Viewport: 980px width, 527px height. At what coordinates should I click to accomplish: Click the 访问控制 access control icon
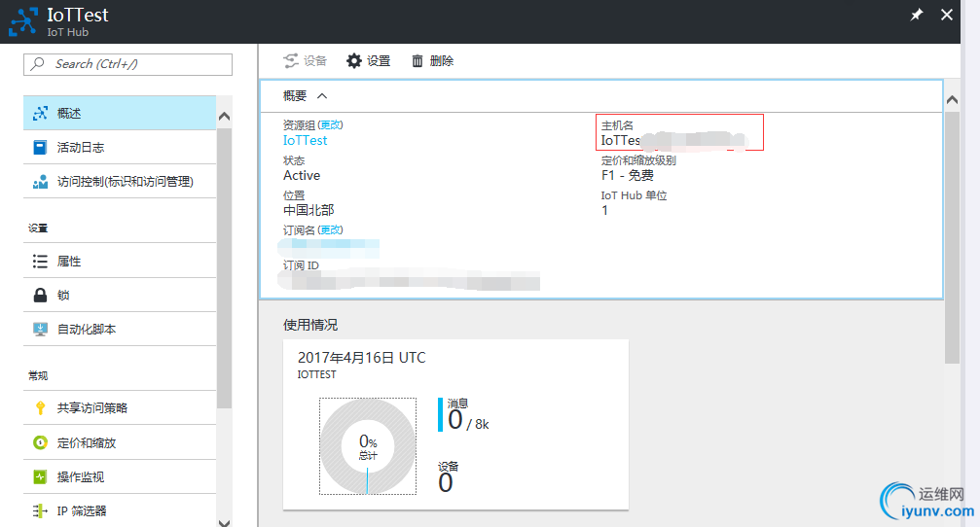coord(40,182)
